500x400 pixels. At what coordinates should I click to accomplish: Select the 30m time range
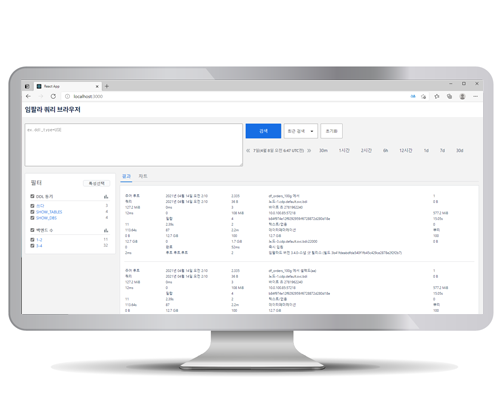pyautogui.click(x=323, y=151)
